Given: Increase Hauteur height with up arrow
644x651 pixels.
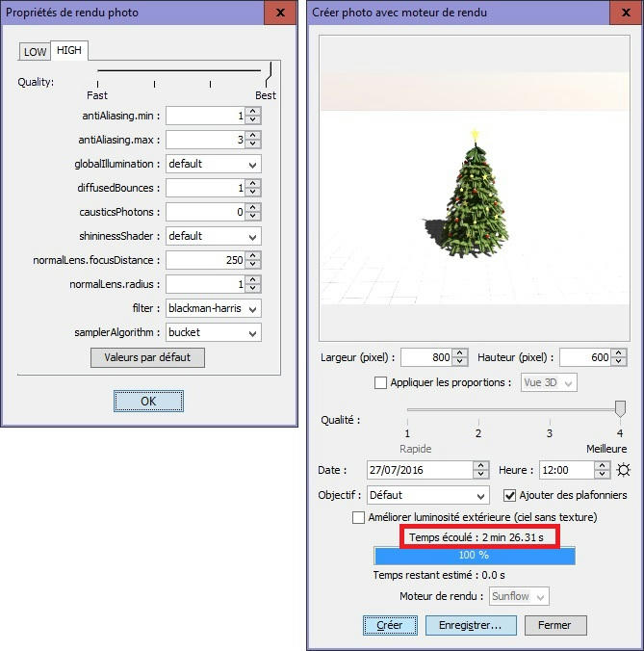Looking at the screenshot, I should click(x=619, y=353).
